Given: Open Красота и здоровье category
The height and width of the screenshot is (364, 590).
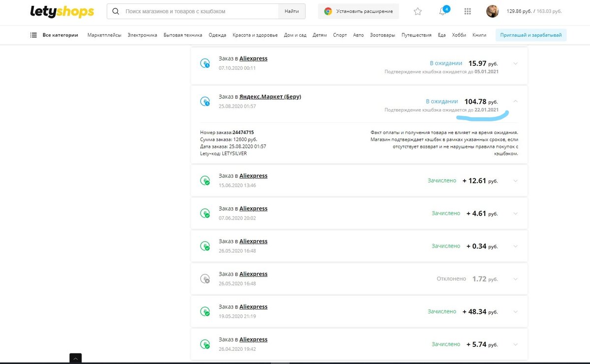Looking at the screenshot, I should (255, 35).
